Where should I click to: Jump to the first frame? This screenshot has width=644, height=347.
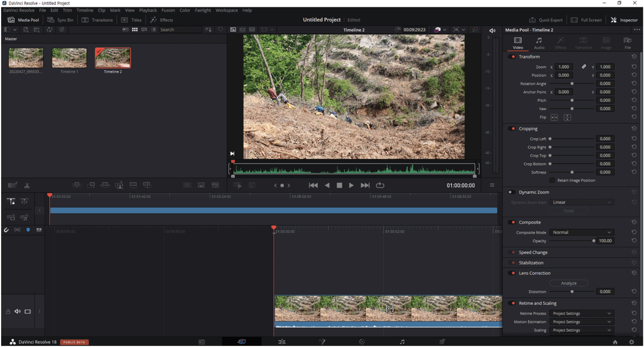[313, 185]
